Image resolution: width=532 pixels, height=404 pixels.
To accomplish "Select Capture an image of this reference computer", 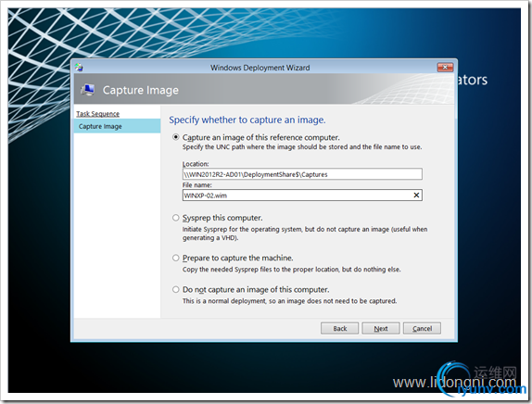I will (x=176, y=137).
